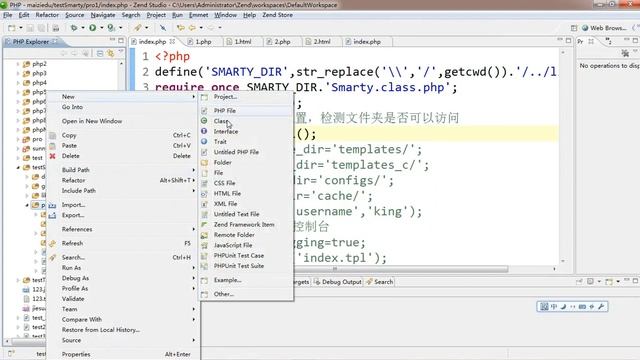Open the Debug dropdown arrow in toolbar
This screenshot has height=360, width=640.
pos(83,28)
